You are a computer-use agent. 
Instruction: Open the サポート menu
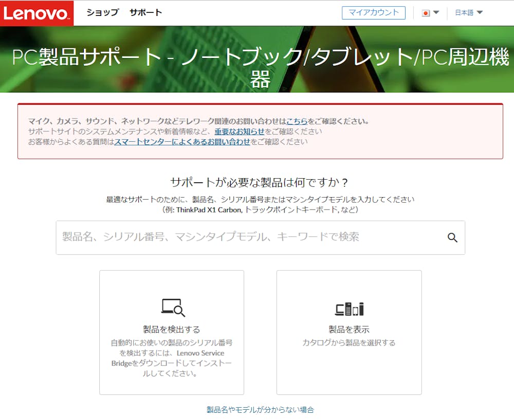145,12
